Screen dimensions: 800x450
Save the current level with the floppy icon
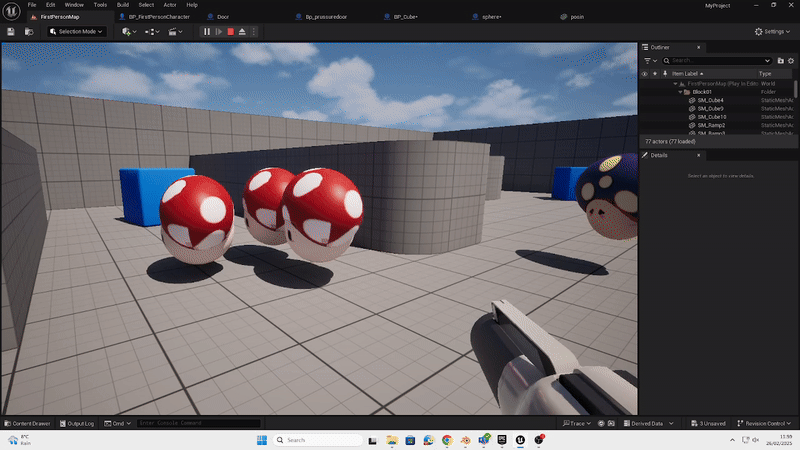11,32
